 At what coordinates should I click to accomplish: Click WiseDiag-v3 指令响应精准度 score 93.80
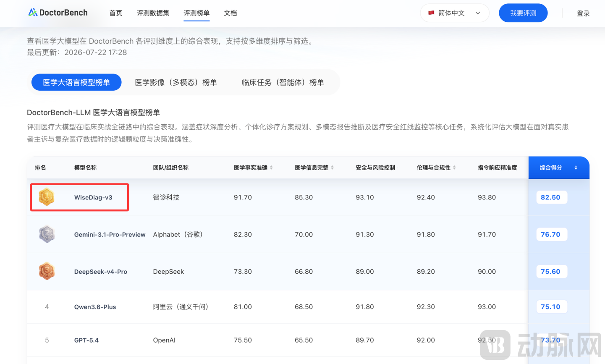point(487,197)
